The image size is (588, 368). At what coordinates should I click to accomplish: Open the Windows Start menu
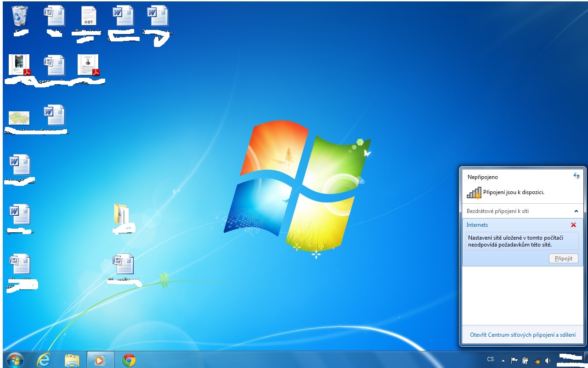tap(15, 360)
